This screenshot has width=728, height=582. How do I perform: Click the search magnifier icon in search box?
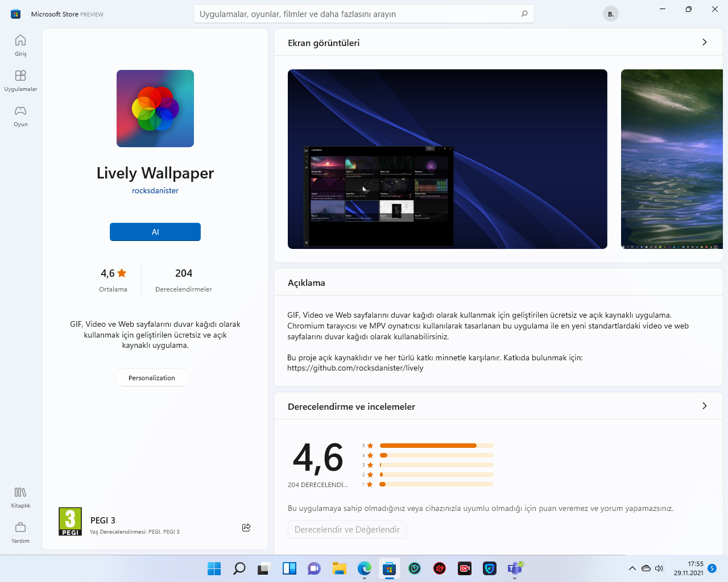click(524, 14)
